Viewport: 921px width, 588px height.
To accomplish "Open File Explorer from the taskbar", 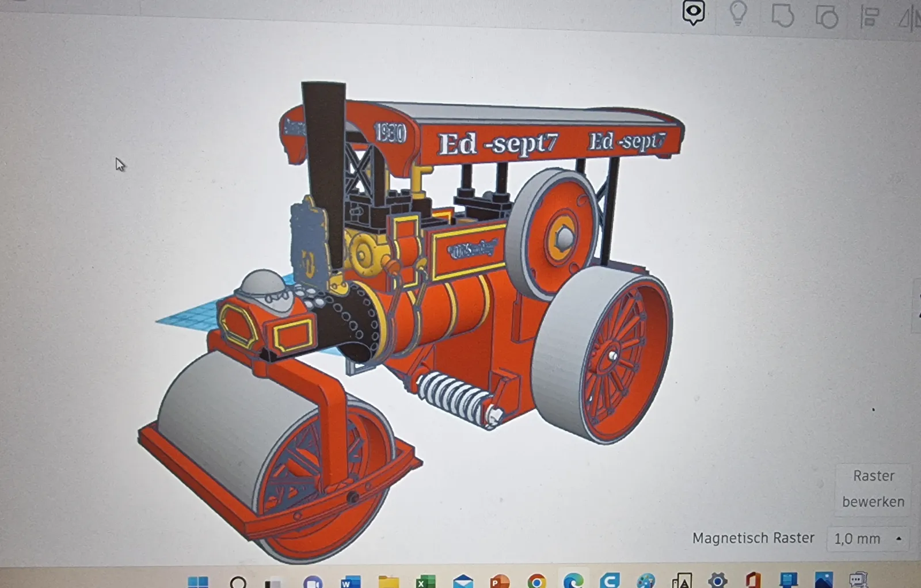I will click(x=388, y=582).
